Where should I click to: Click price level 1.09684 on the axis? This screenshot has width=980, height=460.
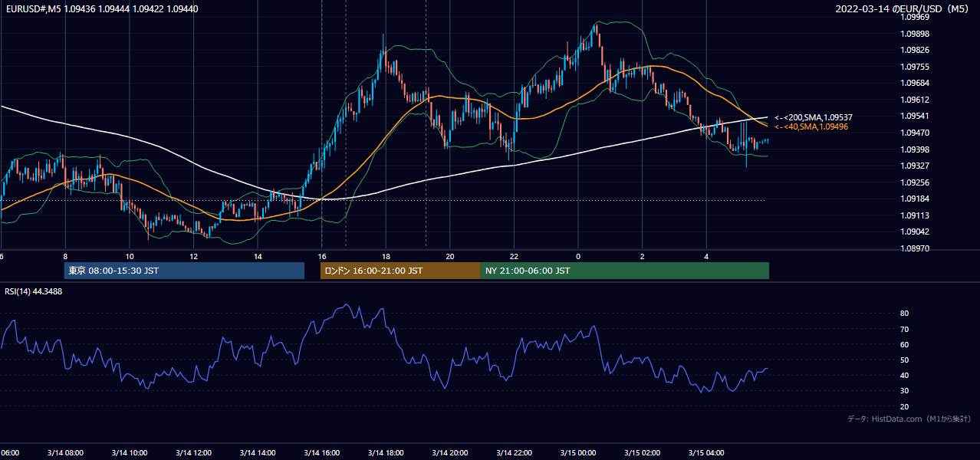(x=916, y=83)
